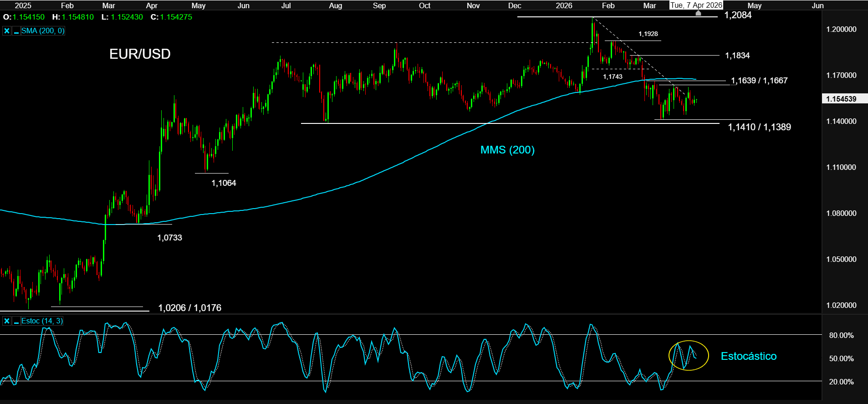Click the Dec time axis label

coord(515,5)
